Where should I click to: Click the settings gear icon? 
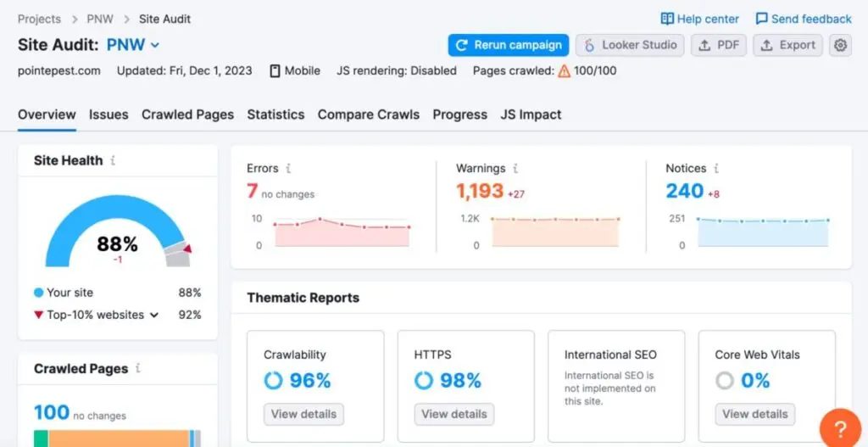(840, 46)
